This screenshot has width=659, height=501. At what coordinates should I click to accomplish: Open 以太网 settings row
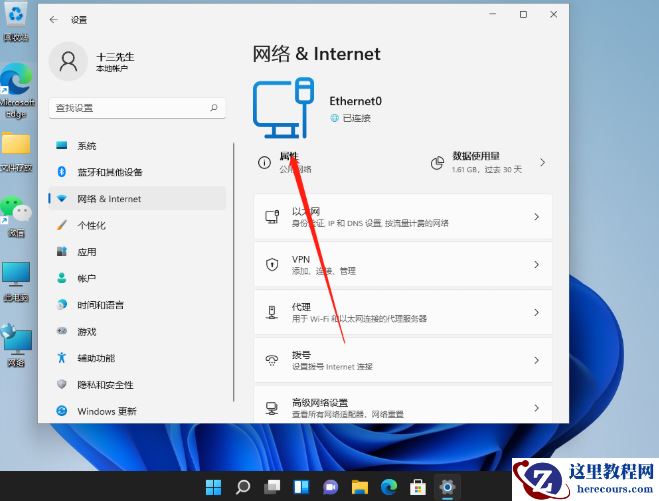pyautogui.click(x=403, y=217)
